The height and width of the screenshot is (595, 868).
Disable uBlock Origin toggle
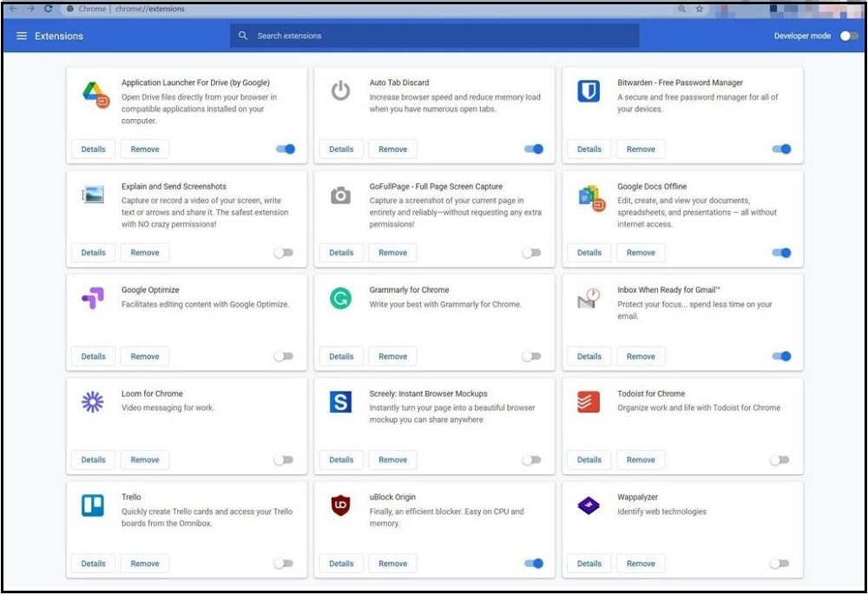click(534, 564)
